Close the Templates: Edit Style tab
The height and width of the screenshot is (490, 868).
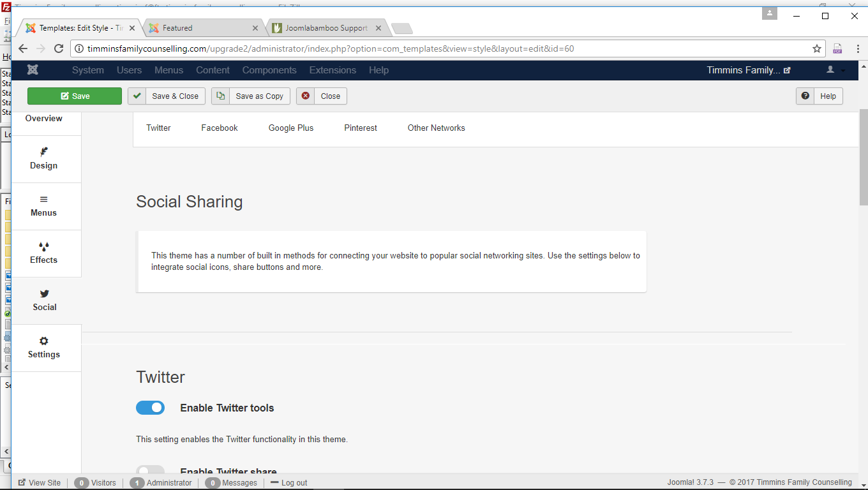(x=133, y=28)
